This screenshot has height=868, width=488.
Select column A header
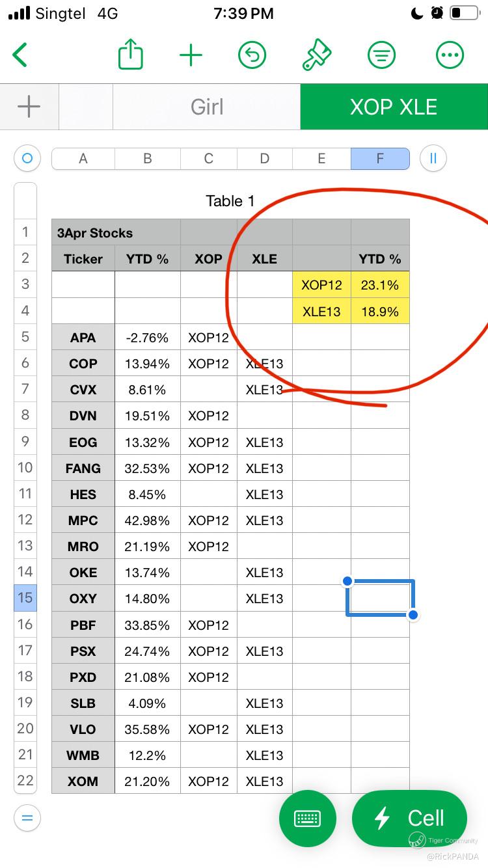pyautogui.click(x=83, y=158)
